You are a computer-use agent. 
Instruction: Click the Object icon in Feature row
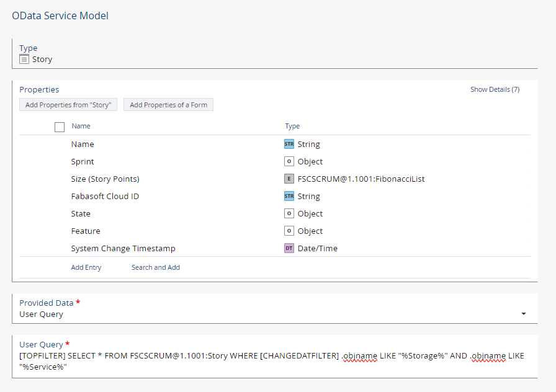289,231
